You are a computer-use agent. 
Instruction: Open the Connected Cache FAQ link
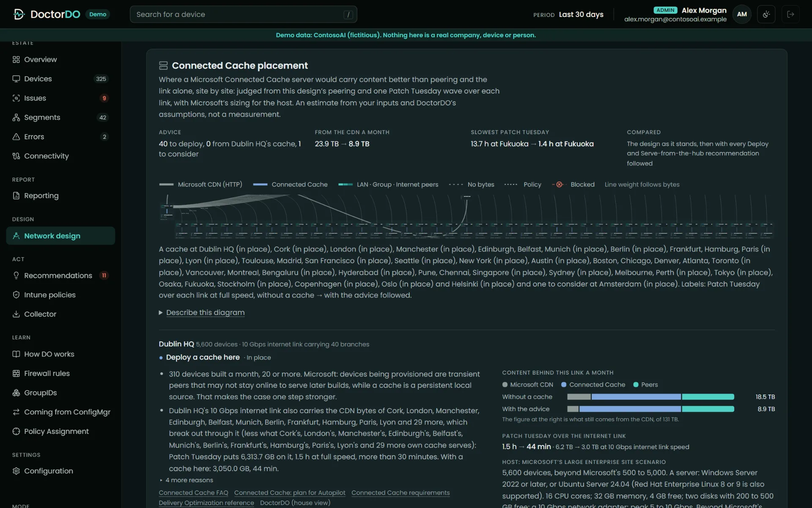coord(193,493)
